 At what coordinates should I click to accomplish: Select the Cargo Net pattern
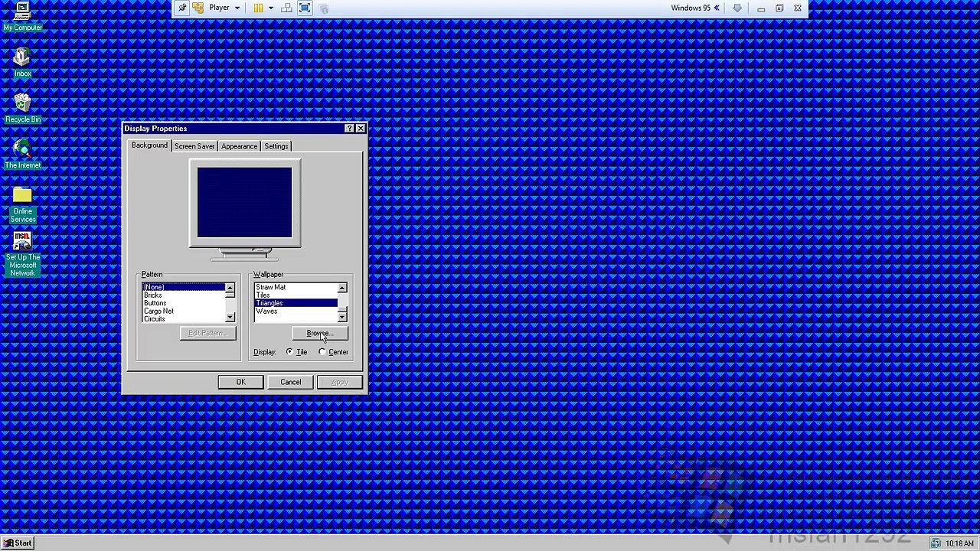click(x=184, y=311)
